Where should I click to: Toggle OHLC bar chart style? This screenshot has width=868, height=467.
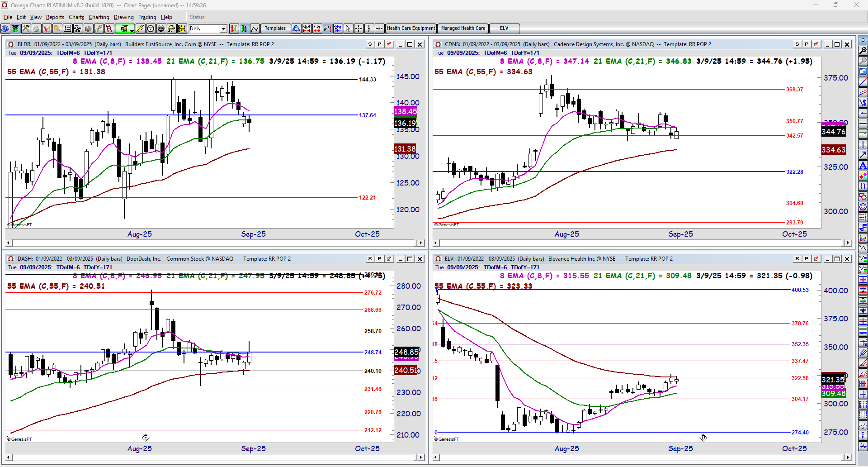coord(234,29)
